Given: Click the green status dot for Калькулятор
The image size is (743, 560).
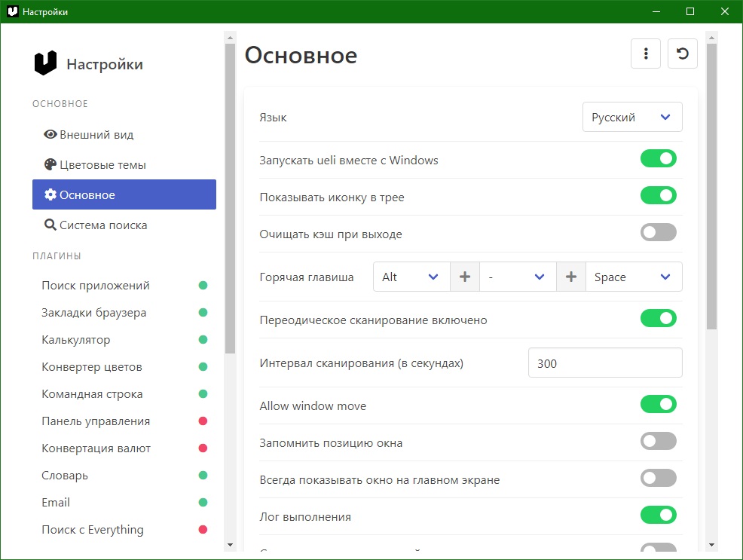Looking at the screenshot, I should pos(203,340).
